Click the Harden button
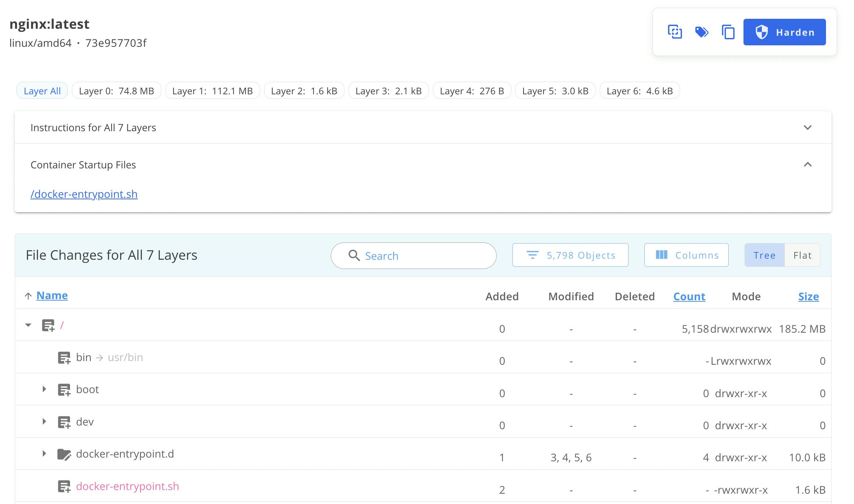The height and width of the screenshot is (504, 854). point(784,32)
